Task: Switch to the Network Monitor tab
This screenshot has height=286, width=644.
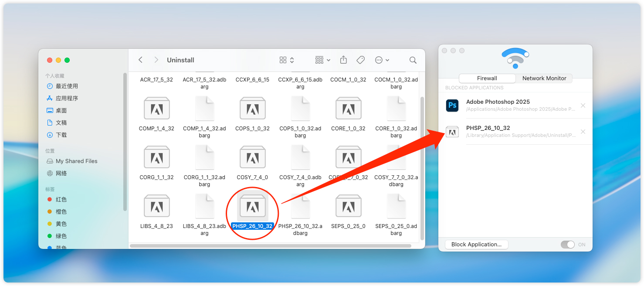Action: (544, 78)
